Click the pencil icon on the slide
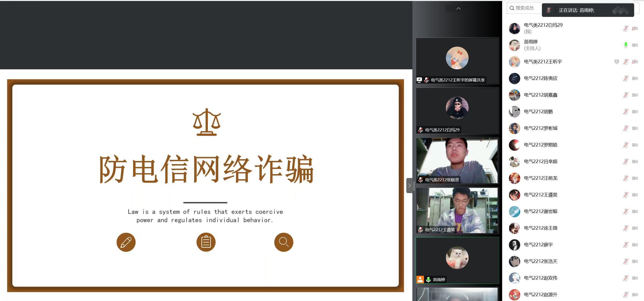Screen dimensions: 644x301 [x=126, y=242]
